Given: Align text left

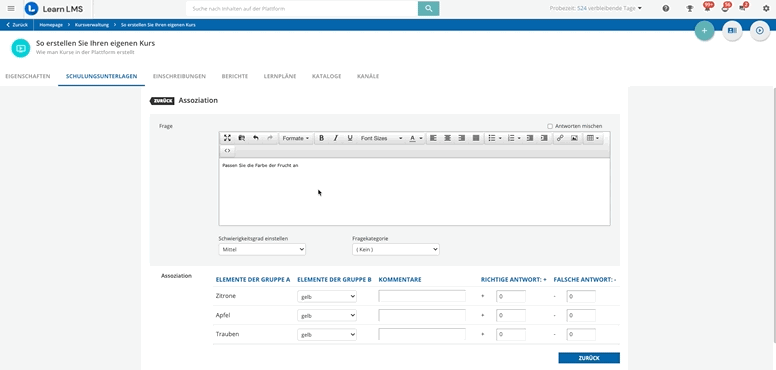Looking at the screenshot, I should point(433,138).
